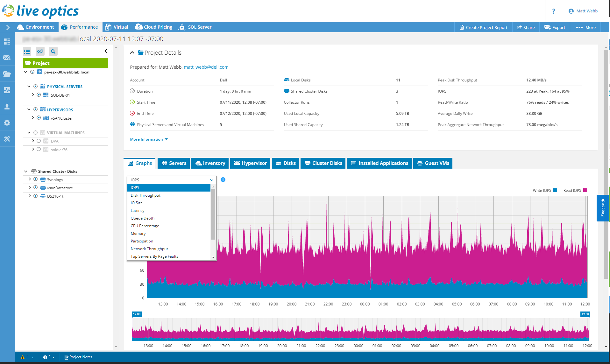Click the help question mark icon

pyautogui.click(x=553, y=11)
